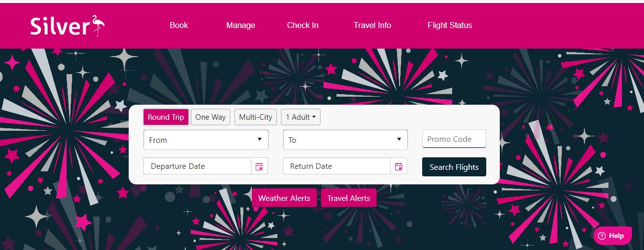This screenshot has width=644, height=250.
Task: Open the Departure Date calendar icon
Action: pos(259,166)
